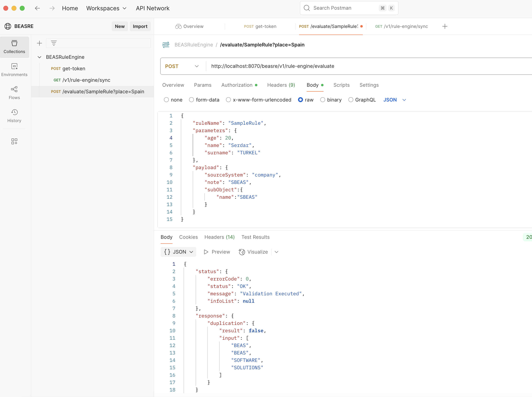Screen dimensions: 532x397
Task: Click the collections filter input
Action: point(98,43)
